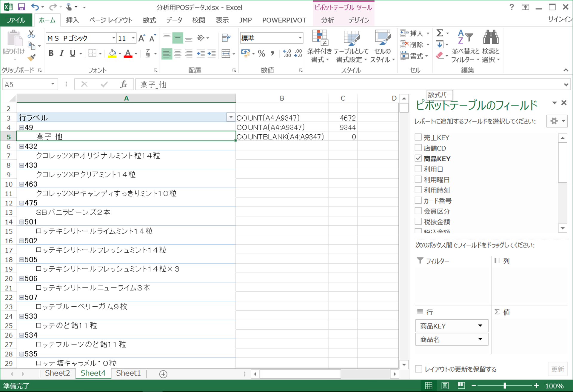Open the field list tools gear button
Image resolution: width=573 pixels, height=392 pixels.
click(557, 121)
